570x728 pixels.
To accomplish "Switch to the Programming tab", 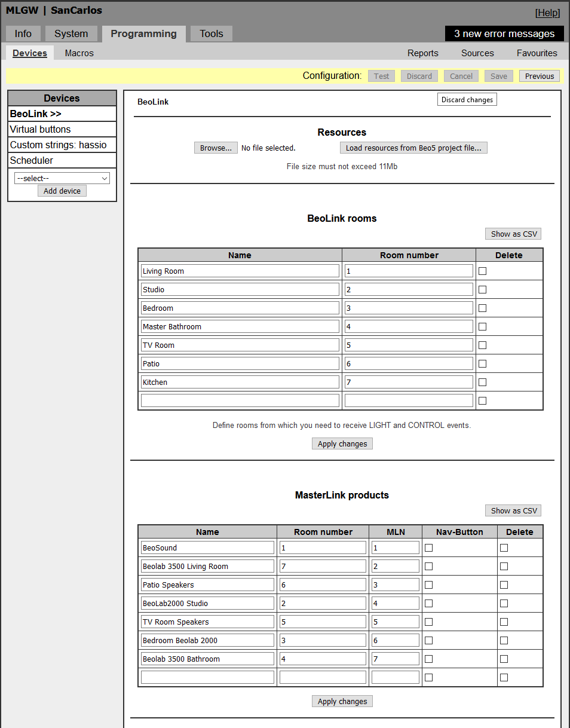I will (x=144, y=33).
